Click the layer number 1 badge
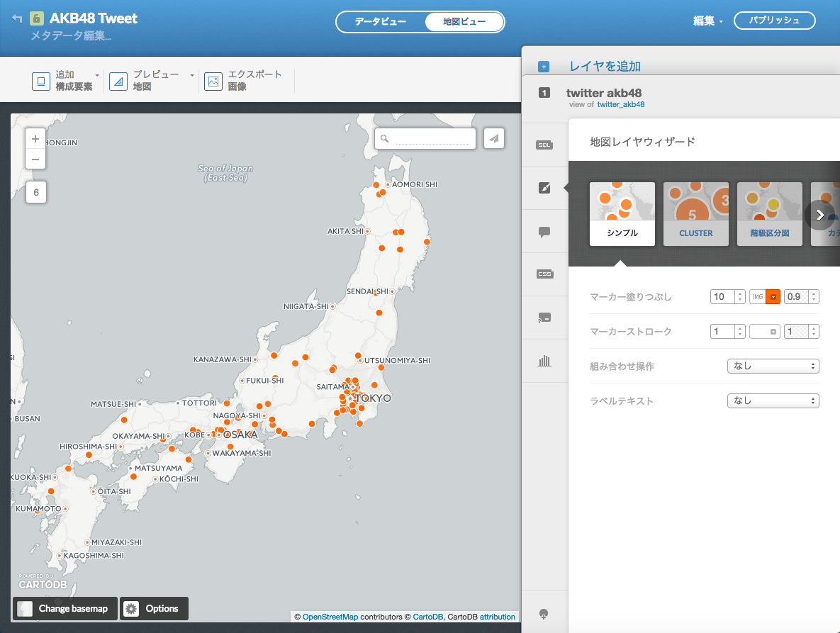Screen dimensions: 840x633 (x=544, y=93)
